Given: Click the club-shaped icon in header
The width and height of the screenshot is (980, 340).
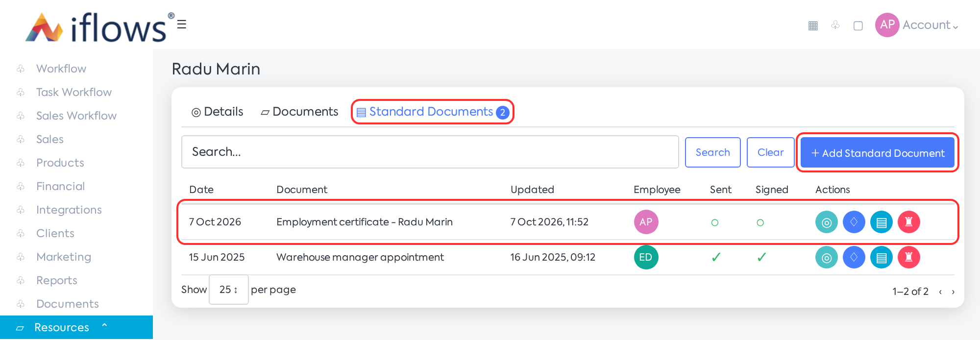Looking at the screenshot, I should 835,24.
